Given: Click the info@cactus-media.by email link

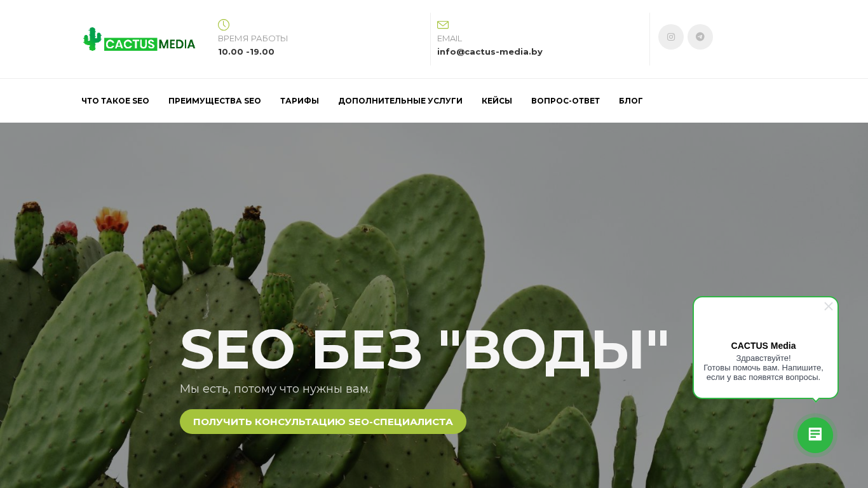Looking at the screenshot, I should 490,52.
